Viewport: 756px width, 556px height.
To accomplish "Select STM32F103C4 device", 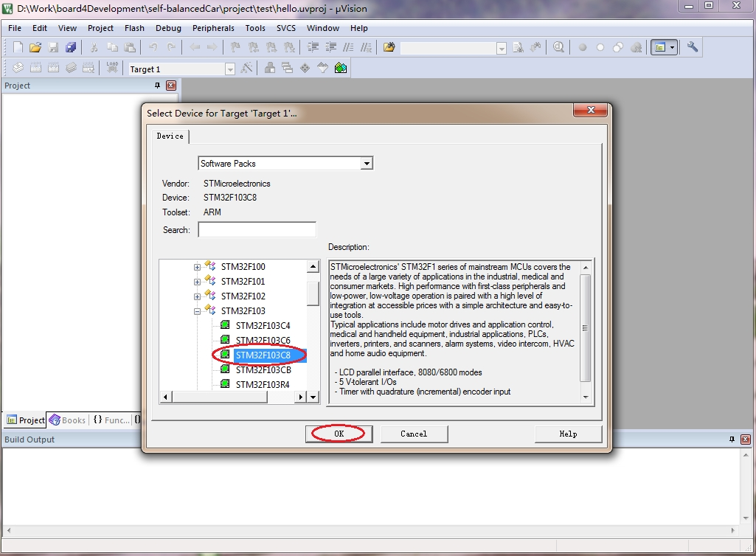I will tap(263, 325).
